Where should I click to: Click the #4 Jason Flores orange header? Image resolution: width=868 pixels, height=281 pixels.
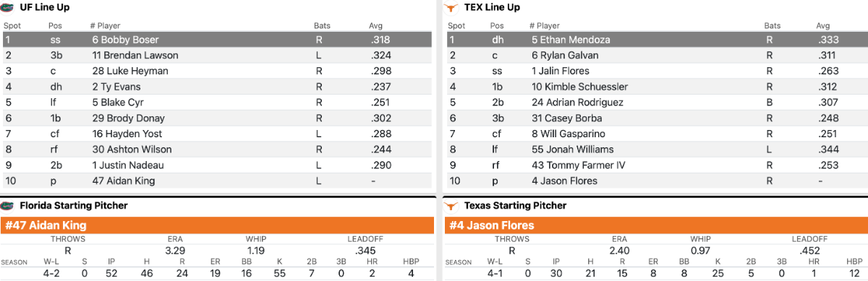click(656, 225)
